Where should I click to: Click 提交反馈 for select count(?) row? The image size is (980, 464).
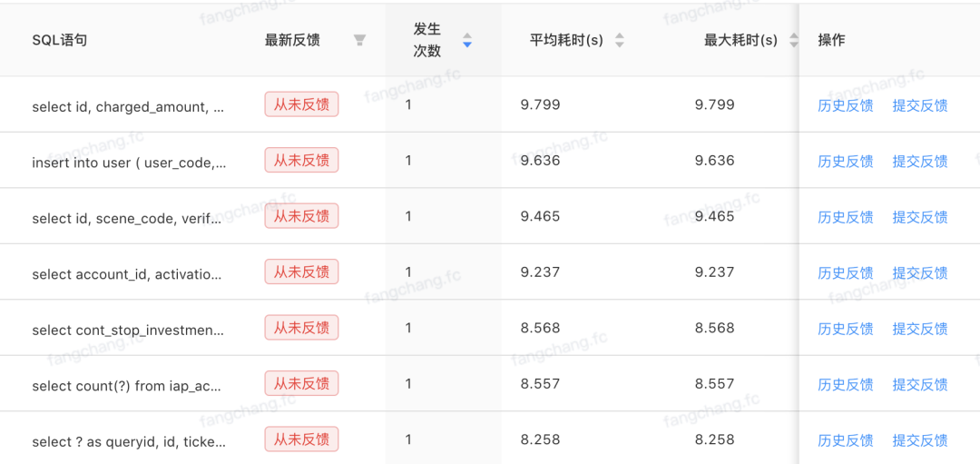[x=919, y=385]
